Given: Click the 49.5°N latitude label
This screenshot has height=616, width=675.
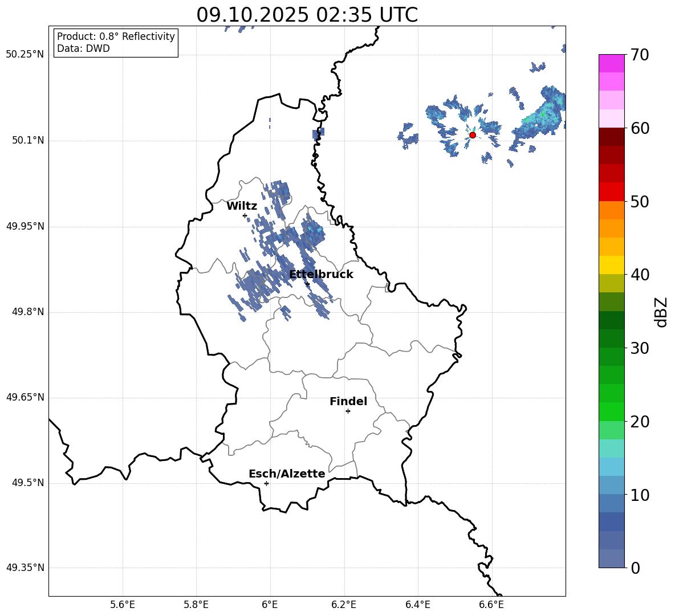Looking at the screenshot, I should 29,483.
